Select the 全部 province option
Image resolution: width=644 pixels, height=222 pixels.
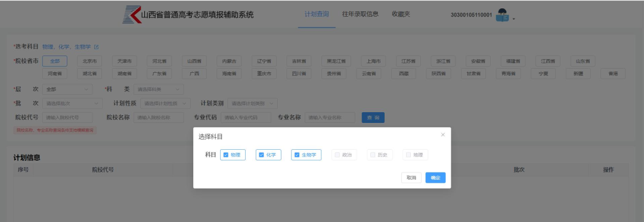coord(55,61)
